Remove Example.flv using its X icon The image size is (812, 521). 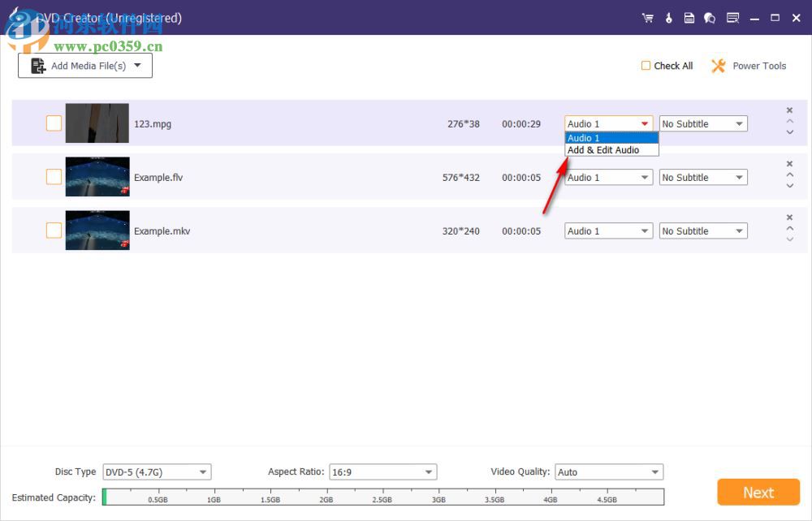(788, 163)
